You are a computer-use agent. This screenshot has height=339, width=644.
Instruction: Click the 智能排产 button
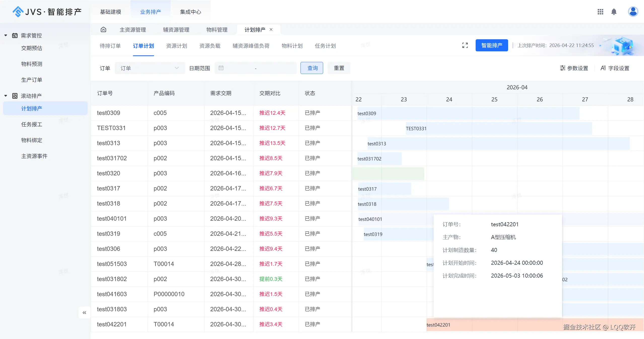tap(491, 45)
